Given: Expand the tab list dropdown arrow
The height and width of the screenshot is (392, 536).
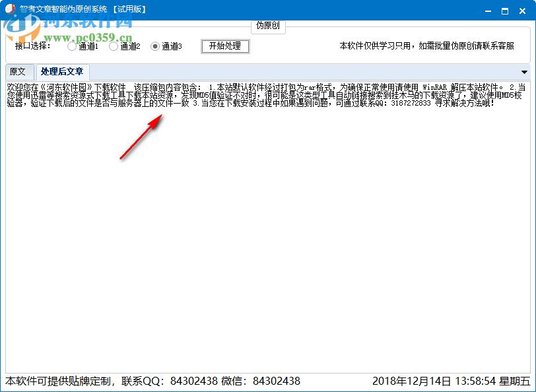Looking at the screenshot, I should click(x=524, y=72).
